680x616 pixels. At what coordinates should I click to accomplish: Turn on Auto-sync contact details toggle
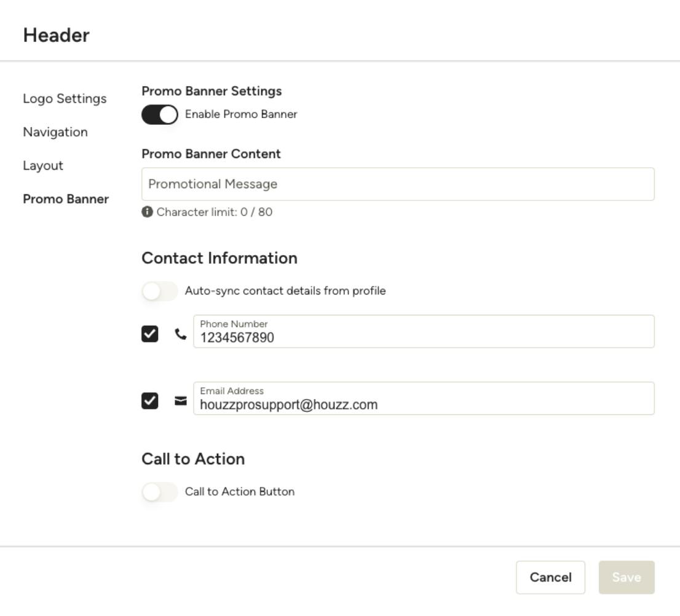point(160,291)
